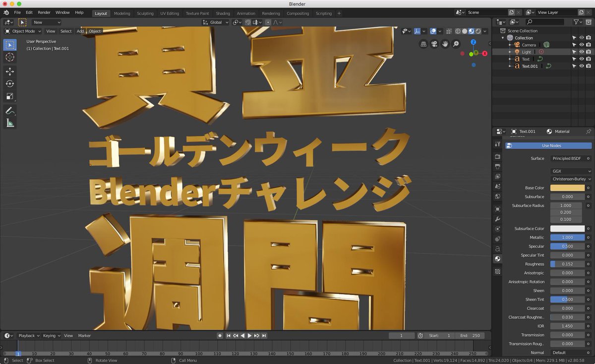
Task: Choose the 3D Cursor tool
Action: tap(10, 58)
